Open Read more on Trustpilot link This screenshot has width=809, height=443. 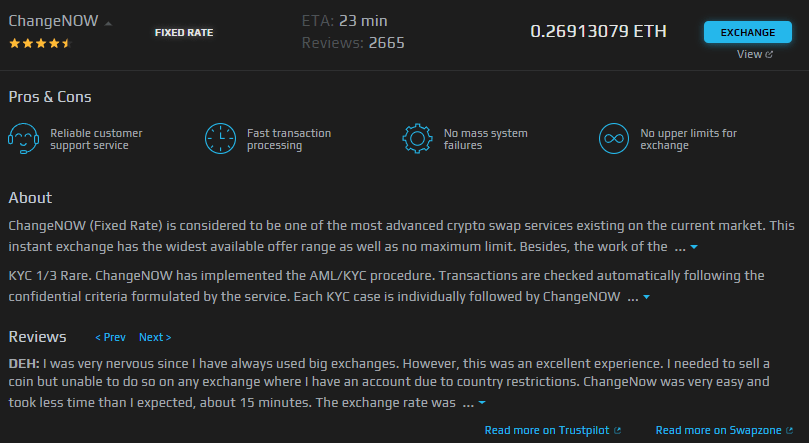coord(547,430)
